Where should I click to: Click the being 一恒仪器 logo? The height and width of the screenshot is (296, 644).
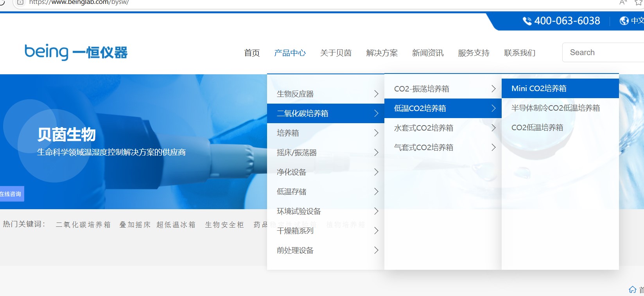coord(76,52)
